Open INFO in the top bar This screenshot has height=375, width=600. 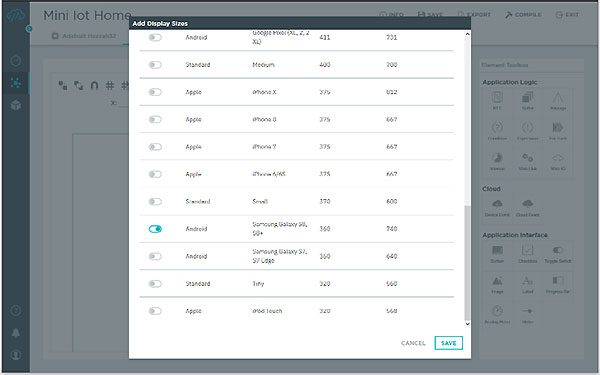point(391,15)
